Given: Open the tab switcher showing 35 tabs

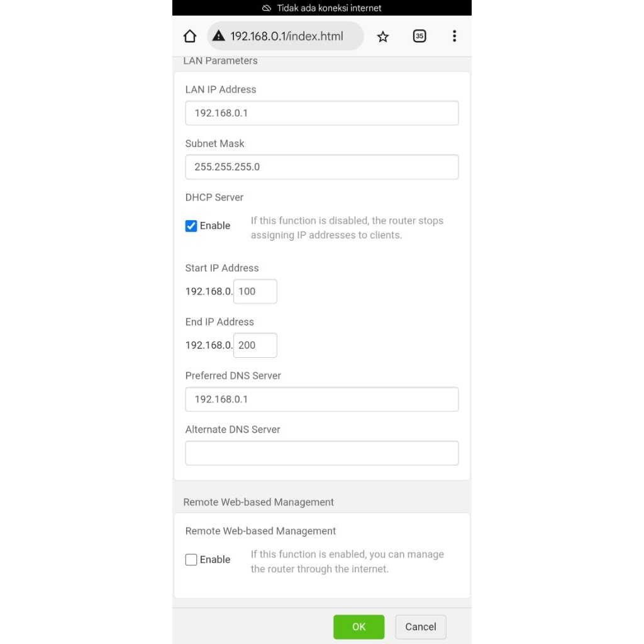Looking at the screenshot, I should [419, 36].
